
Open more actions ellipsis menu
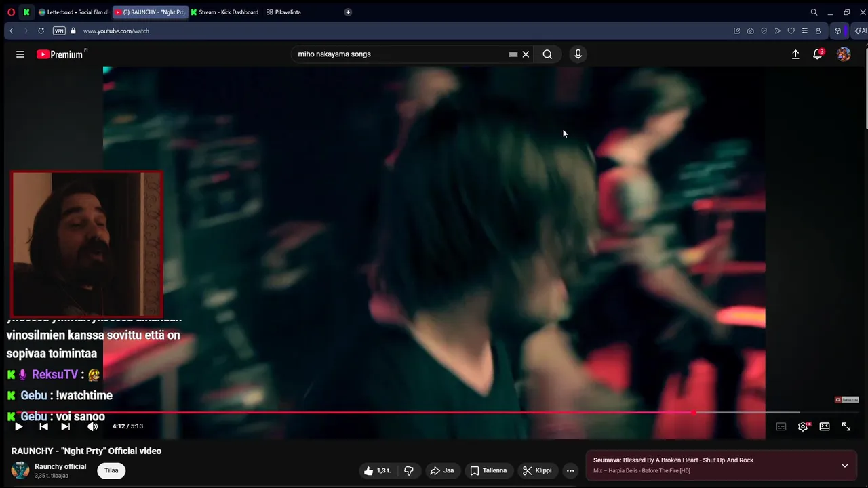click(x=570, y=470)
